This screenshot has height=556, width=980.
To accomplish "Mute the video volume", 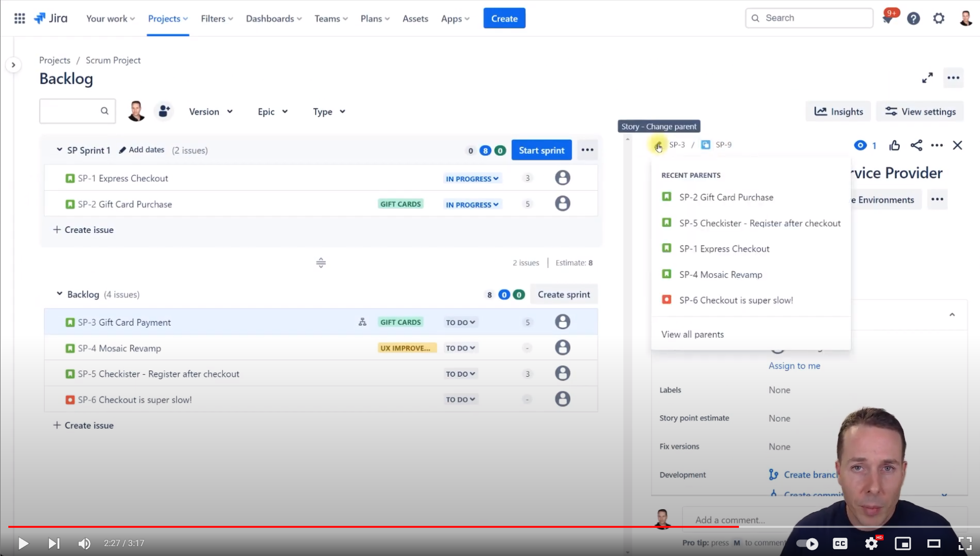I will pos(84,543).
